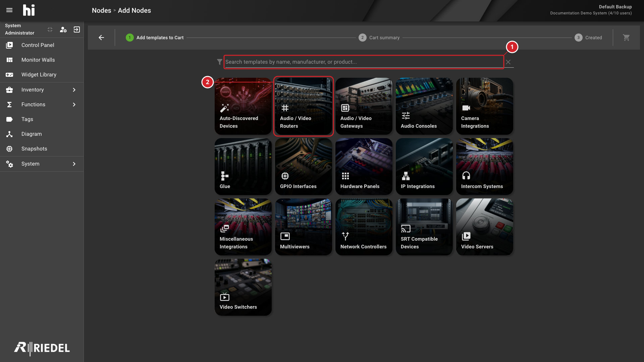Click the Created step
This screenshot has width=644, height=362.
click(x=588, y=38)
